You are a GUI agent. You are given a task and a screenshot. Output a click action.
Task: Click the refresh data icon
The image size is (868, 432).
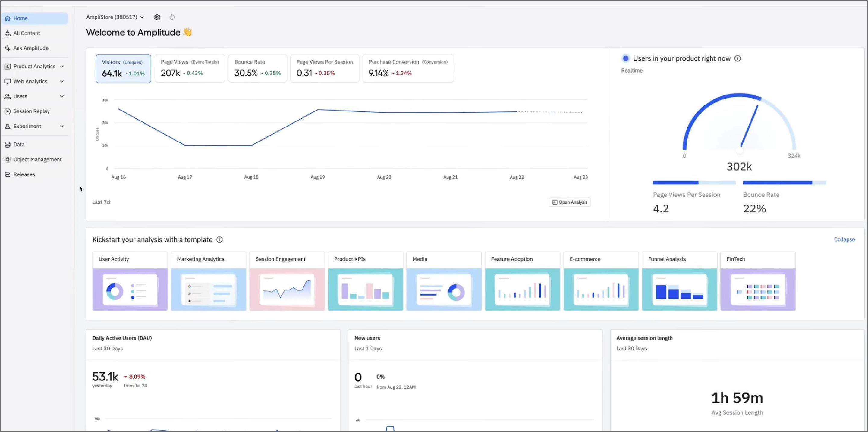(x=172, y=17)
